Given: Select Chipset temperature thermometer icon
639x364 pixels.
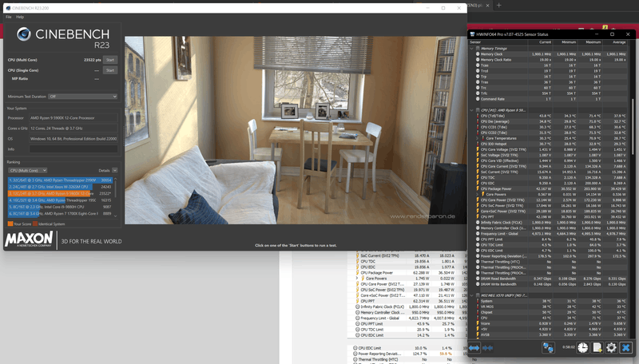Looking at the screenshot, I should pos(478,312).
